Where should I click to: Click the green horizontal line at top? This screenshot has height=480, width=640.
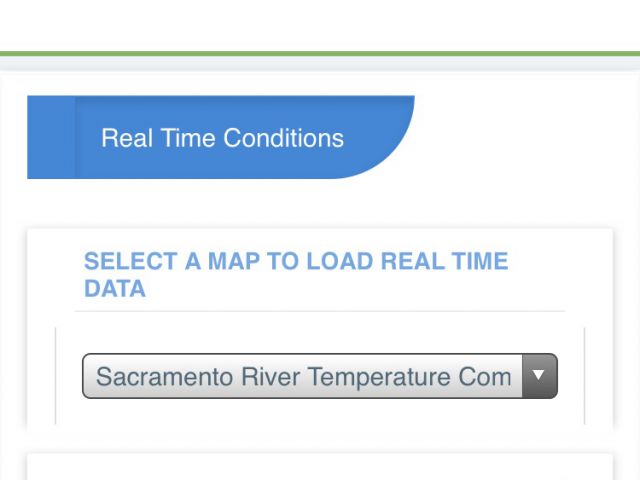320,53
